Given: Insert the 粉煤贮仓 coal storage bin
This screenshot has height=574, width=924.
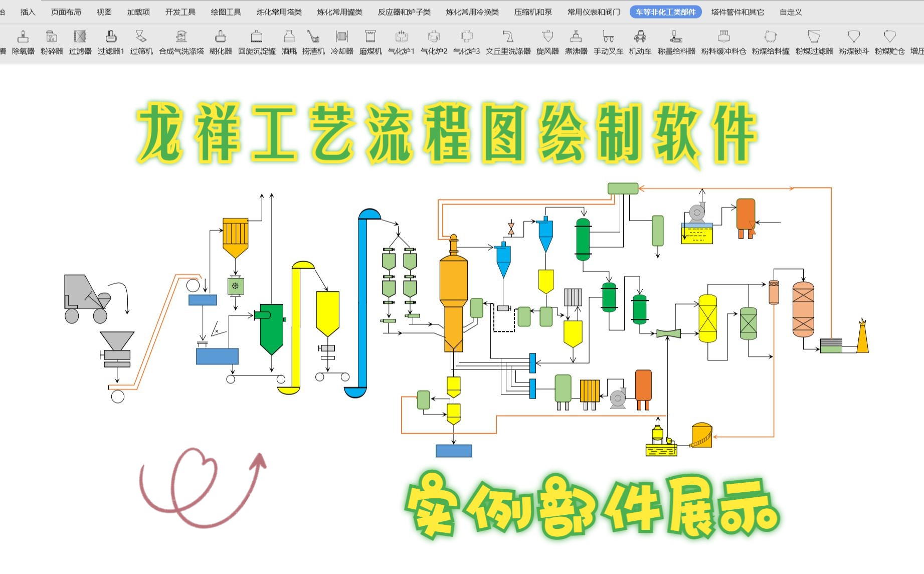Looking at the screenshot, I should coord(889,42).
